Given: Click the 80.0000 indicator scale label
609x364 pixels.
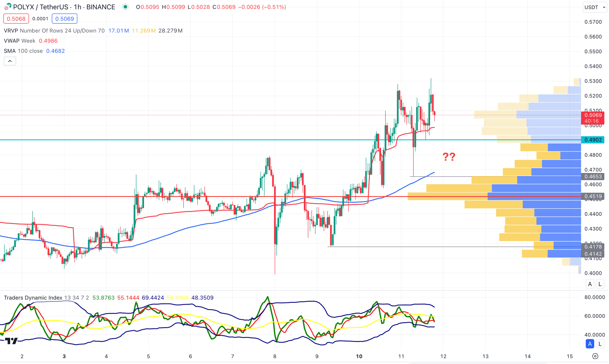Looking at the screenshot, I should (x=595, y=297).
